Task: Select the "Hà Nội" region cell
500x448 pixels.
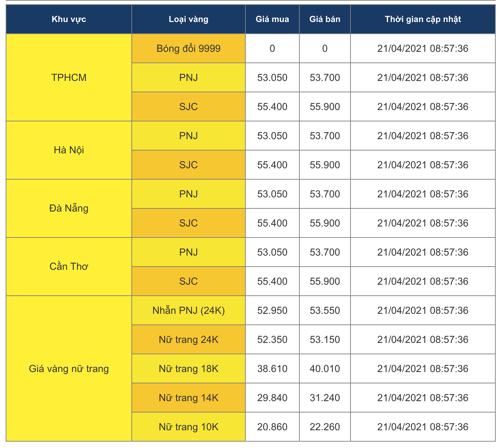Action: coord(69,150)
